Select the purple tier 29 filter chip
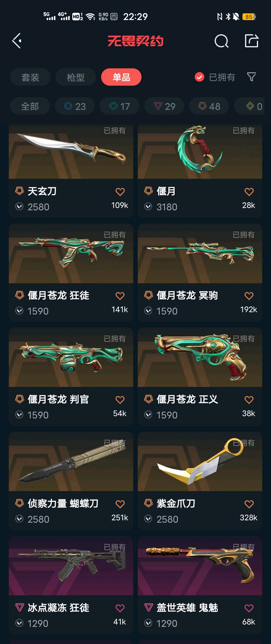The height and width of the screenshot is (644, 271). tap(164, 106)
